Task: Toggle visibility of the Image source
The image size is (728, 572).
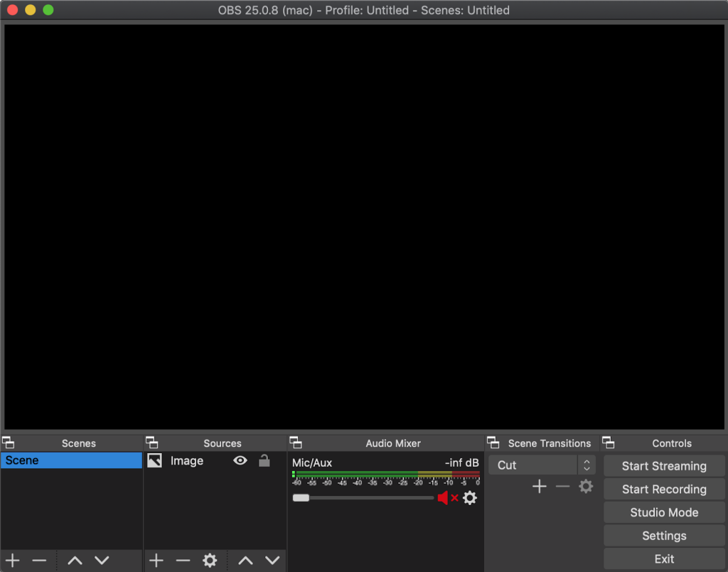Action: click(240, 461)
